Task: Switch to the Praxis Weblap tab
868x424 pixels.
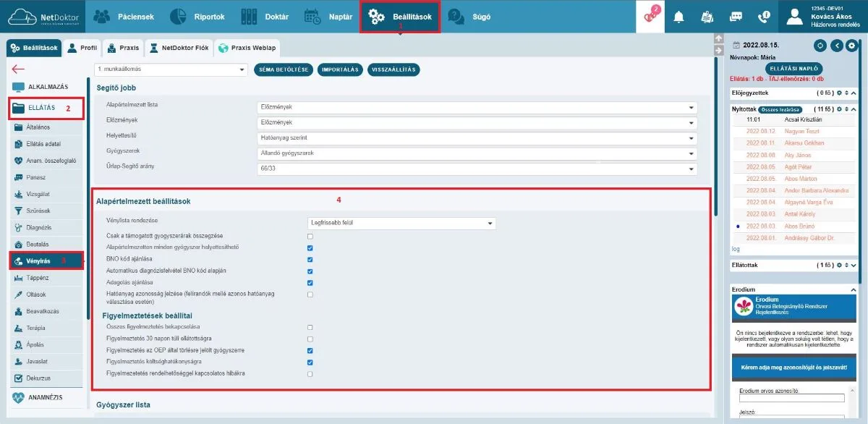Action: tap(247, 48)
